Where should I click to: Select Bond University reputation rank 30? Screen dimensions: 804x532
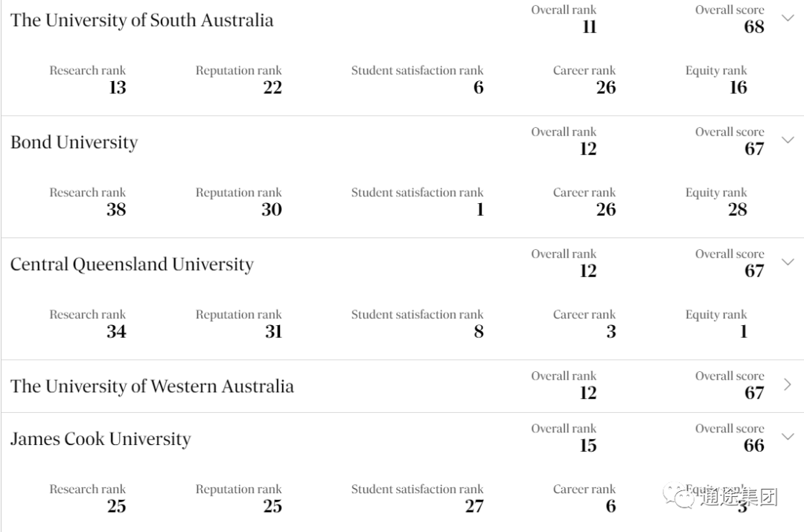tap(272, 209)
